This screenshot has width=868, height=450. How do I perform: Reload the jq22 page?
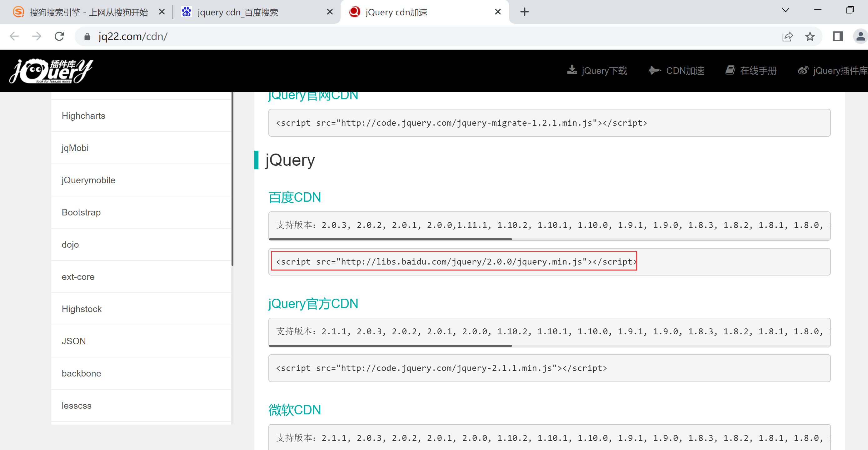pyautogui.click(x=59, y=36)
